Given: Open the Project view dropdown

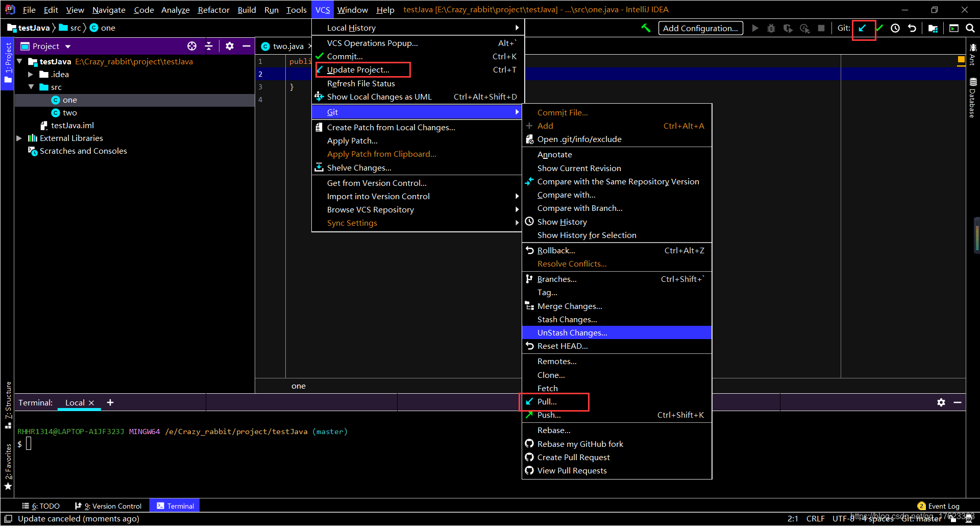Looking at the screenshot, I should (x=68, y=46).
